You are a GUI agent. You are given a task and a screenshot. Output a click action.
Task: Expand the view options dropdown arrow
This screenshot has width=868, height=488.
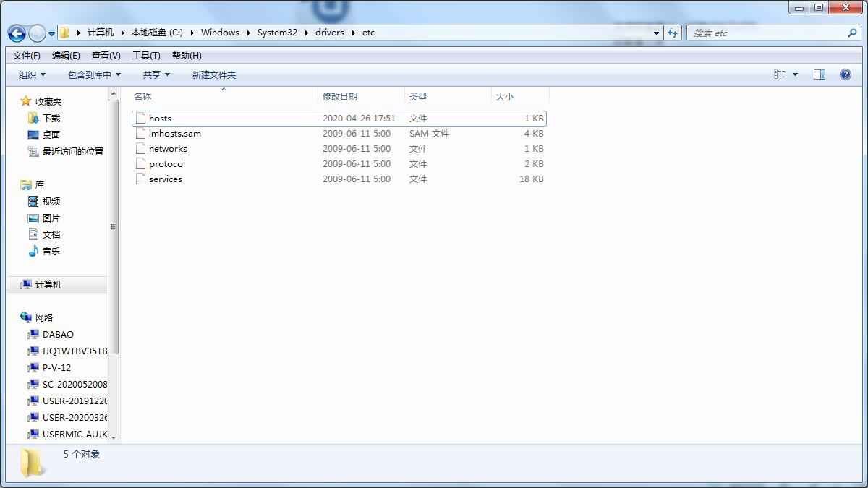click(x=795, y=74)
